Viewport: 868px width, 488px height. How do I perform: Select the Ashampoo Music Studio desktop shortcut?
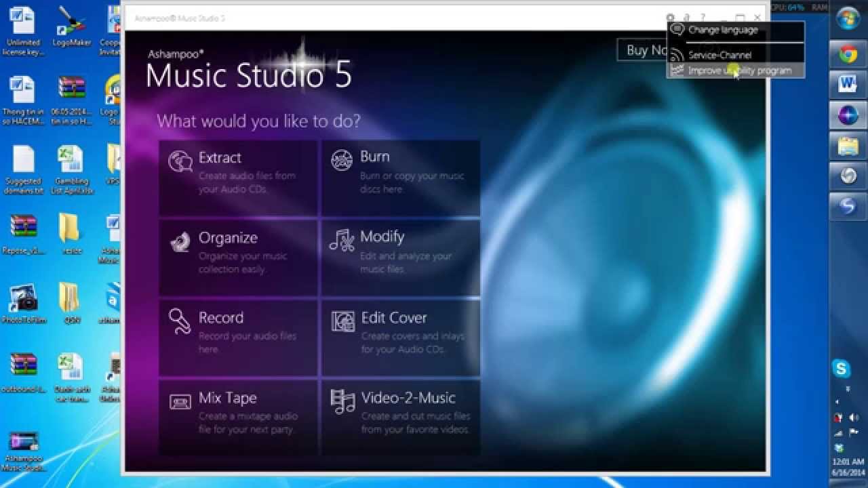click(23, 451)
